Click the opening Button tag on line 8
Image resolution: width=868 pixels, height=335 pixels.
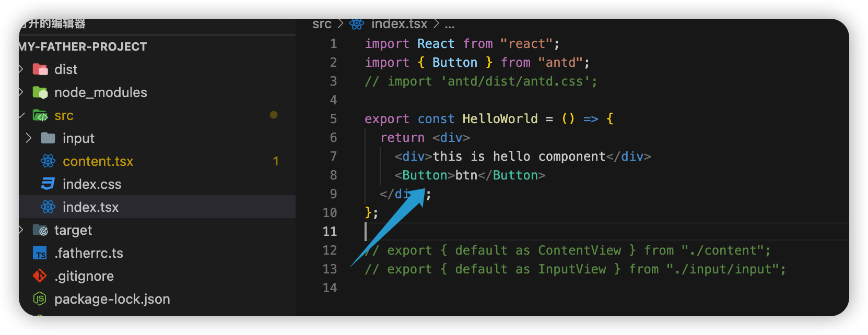click(x=425, y=175)
